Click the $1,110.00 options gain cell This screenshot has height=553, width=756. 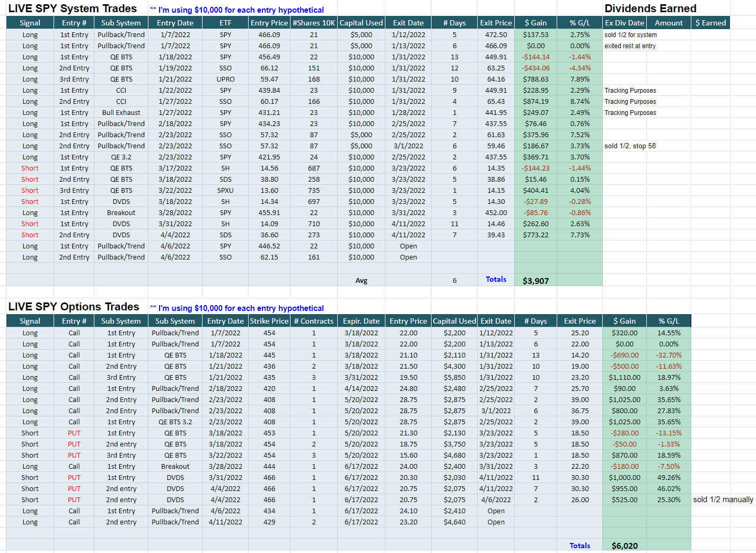click(625, 377)
